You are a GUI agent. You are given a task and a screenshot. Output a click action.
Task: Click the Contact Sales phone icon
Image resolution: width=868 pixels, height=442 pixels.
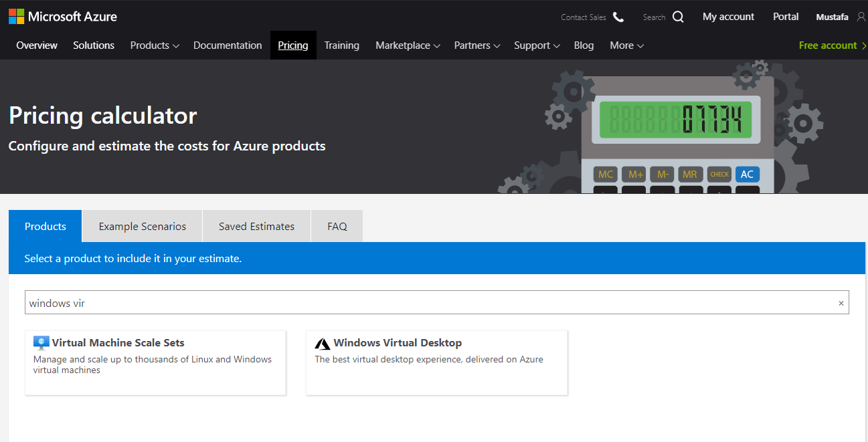(x=618, y=17)
